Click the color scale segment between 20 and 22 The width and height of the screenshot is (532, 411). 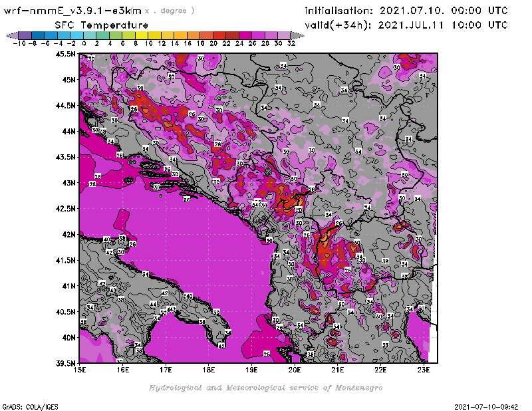click(x=219, y=35)
